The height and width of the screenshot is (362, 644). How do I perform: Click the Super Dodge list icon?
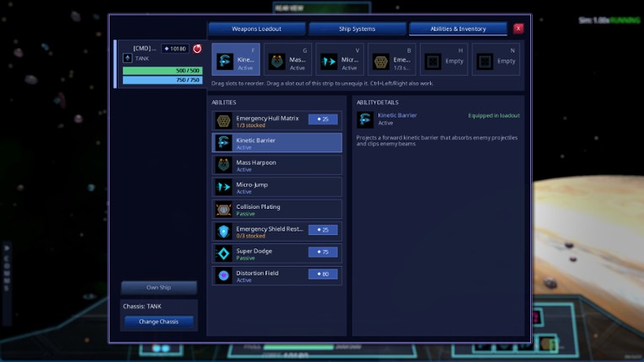coord(223,253)
